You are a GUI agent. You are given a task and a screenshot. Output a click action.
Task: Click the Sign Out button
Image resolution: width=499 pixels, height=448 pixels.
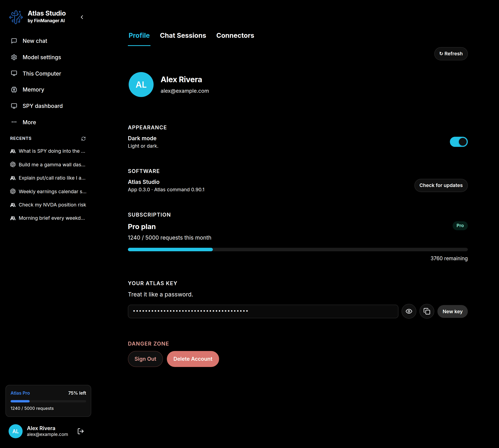[x=145, y=359]
